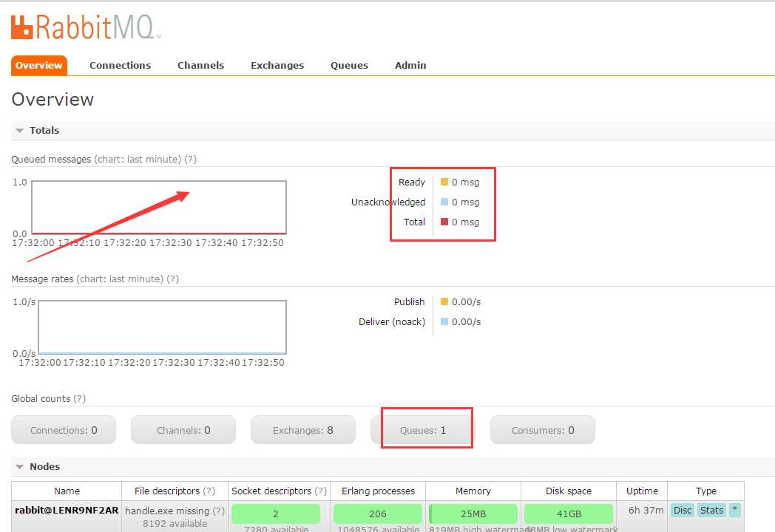775x532 pixels.
Task: Click the Type column header
Action: point(705,491)
